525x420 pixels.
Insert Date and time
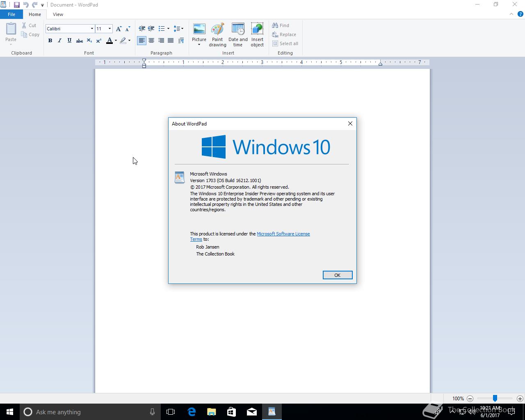[x=238, y=35]
